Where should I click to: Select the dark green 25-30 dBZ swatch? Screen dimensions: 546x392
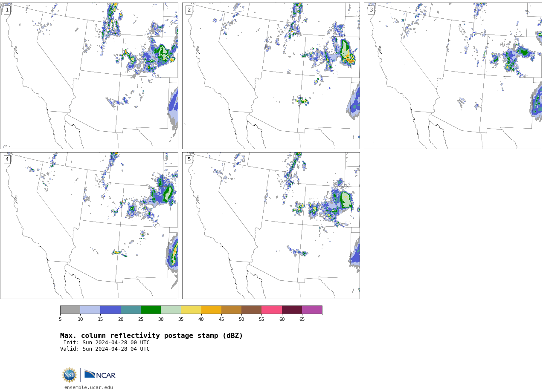151,310
